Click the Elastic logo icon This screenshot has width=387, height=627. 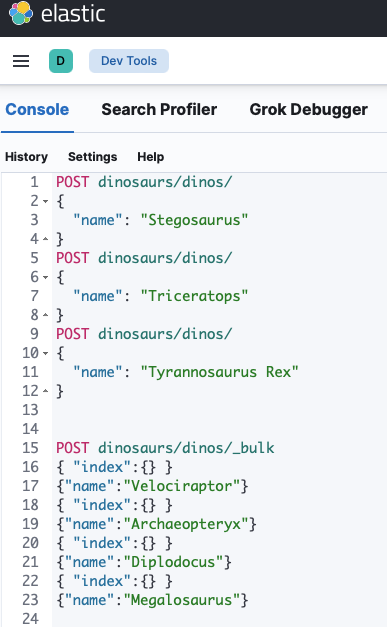(x=21, y=13)
